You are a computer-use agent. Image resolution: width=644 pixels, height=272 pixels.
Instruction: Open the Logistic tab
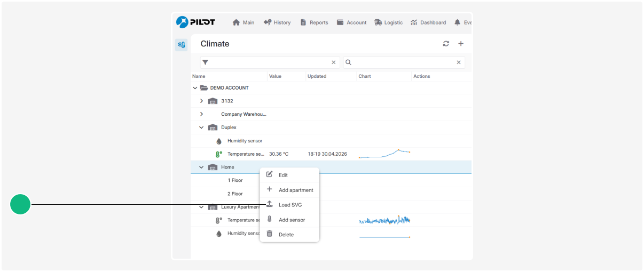pos(389,22)
